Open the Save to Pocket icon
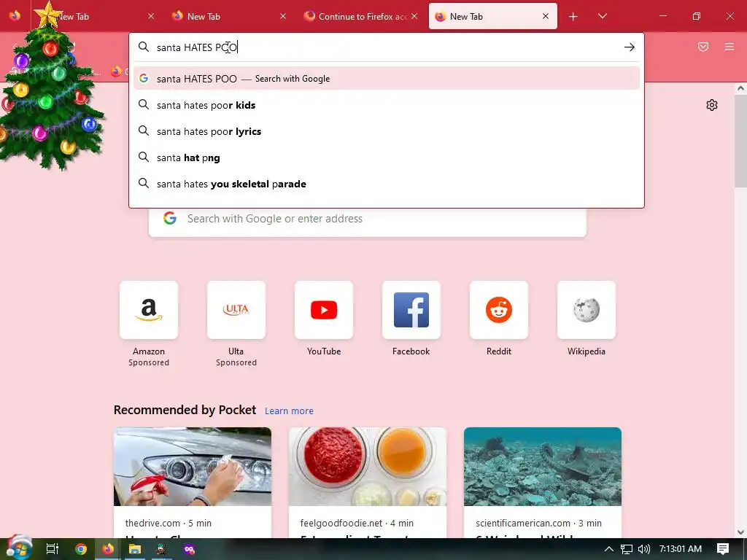Screen dimensions: 747x560 coord(703,47)
